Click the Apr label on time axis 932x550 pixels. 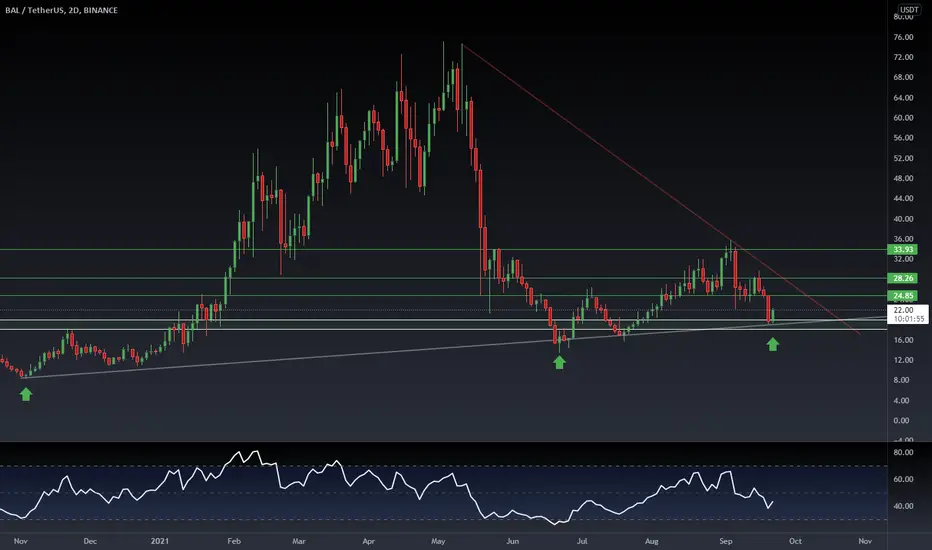[369, 541]
